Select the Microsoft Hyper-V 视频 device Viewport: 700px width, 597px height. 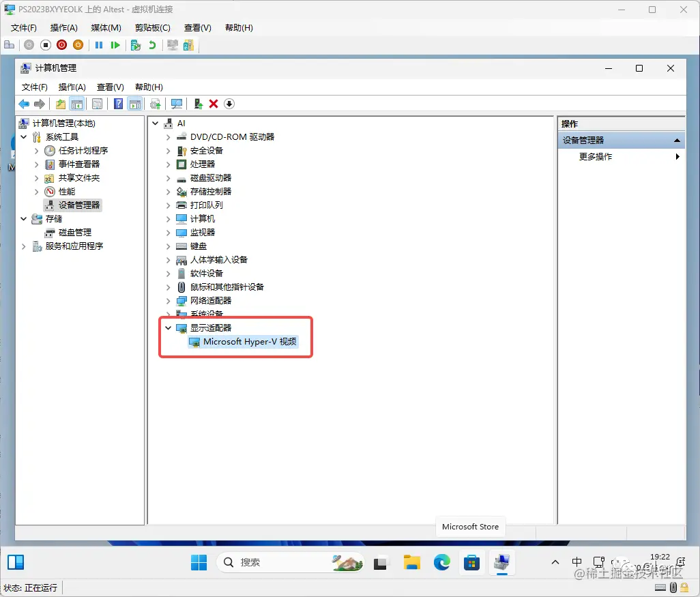pyautogui.click(x=244, y=342)
